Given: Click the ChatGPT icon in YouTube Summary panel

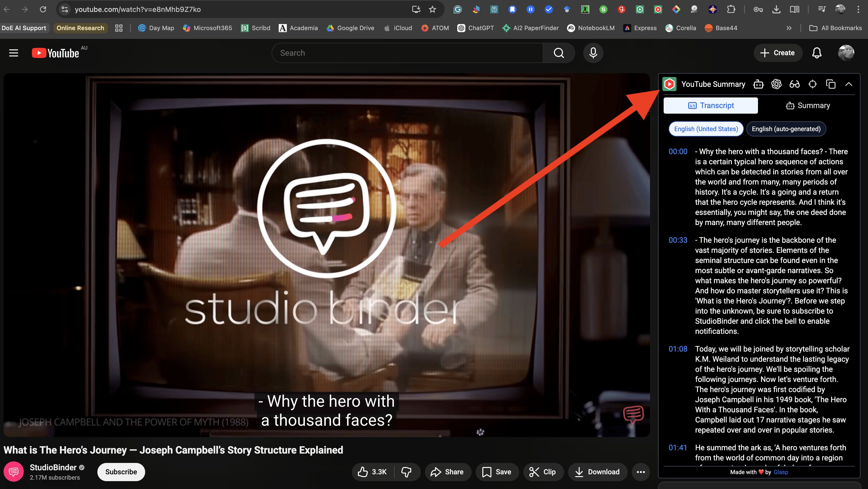Looking at the screenshot, I should click(776, 84).
